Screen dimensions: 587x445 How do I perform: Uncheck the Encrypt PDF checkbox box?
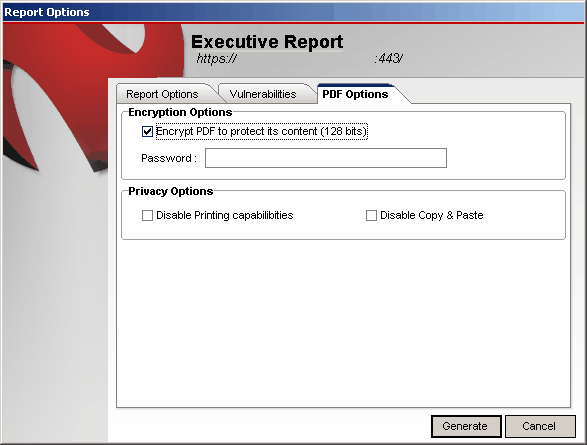pos(147,131)
